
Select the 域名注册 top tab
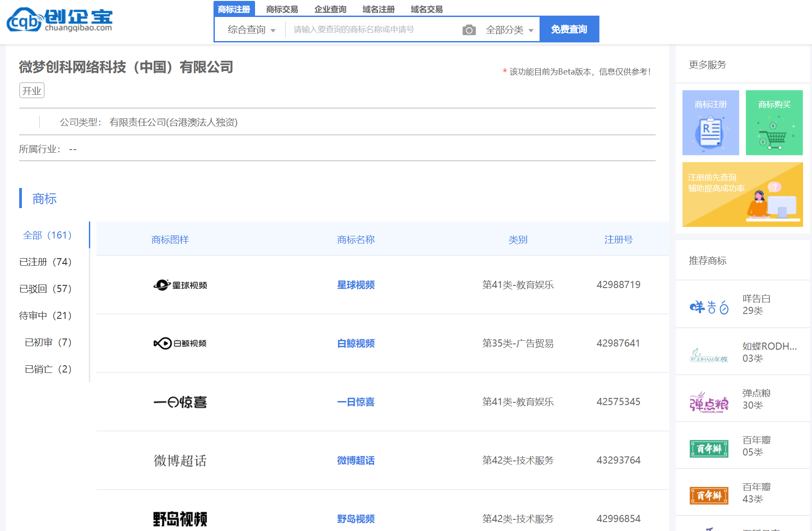click(378, 9)
